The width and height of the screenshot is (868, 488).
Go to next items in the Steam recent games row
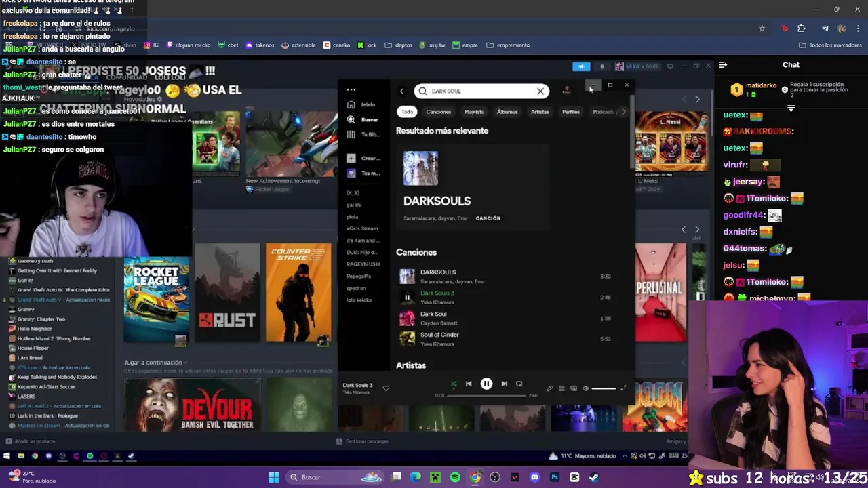[696, 230]
